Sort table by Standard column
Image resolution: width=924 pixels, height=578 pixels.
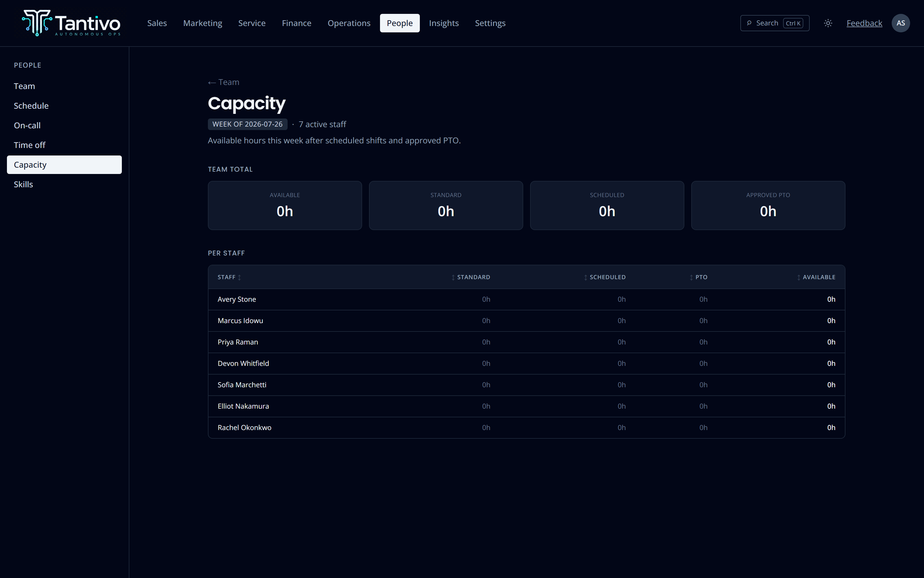tap(470, 277)
